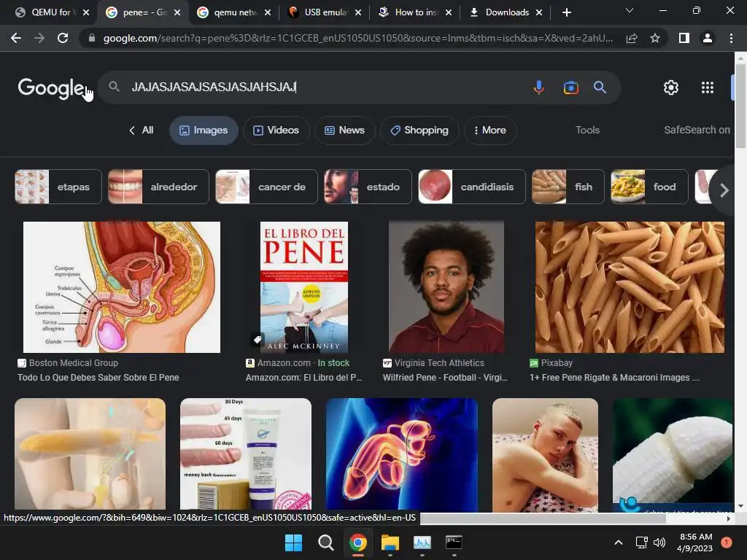Open the Windows Start menu
The width and height of the screenshot is (747, 560).
click(x=293, y=542)
